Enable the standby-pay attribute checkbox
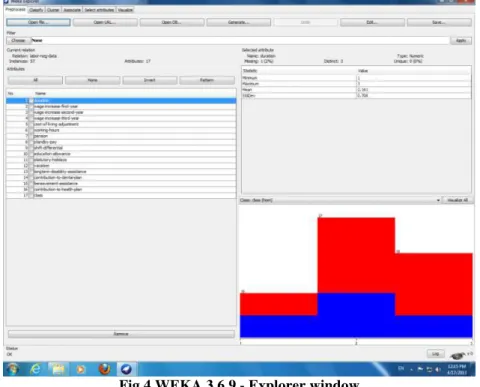The width and height of the screenshot is (480, 387). 31,142
